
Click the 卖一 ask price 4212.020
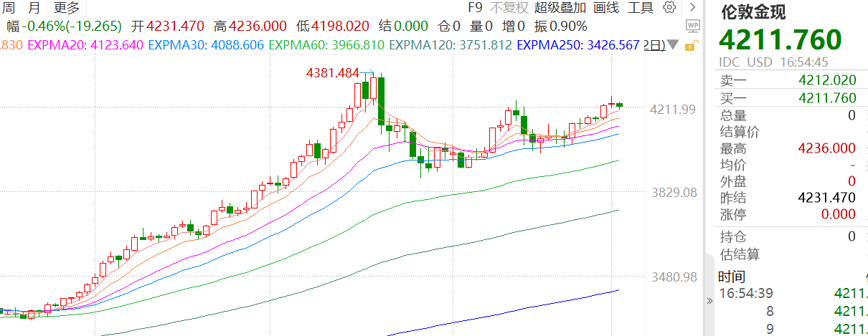827,81
